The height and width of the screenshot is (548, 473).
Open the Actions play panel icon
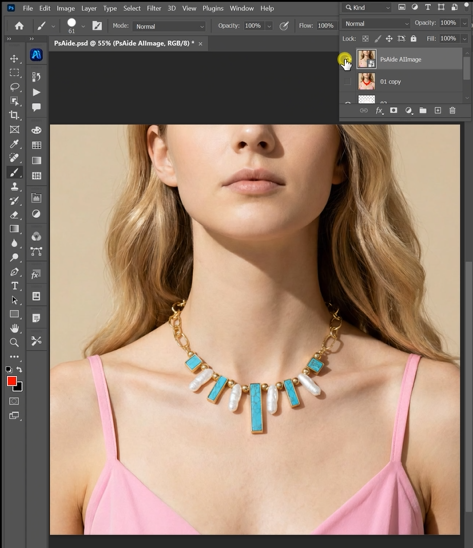(36, 92)
